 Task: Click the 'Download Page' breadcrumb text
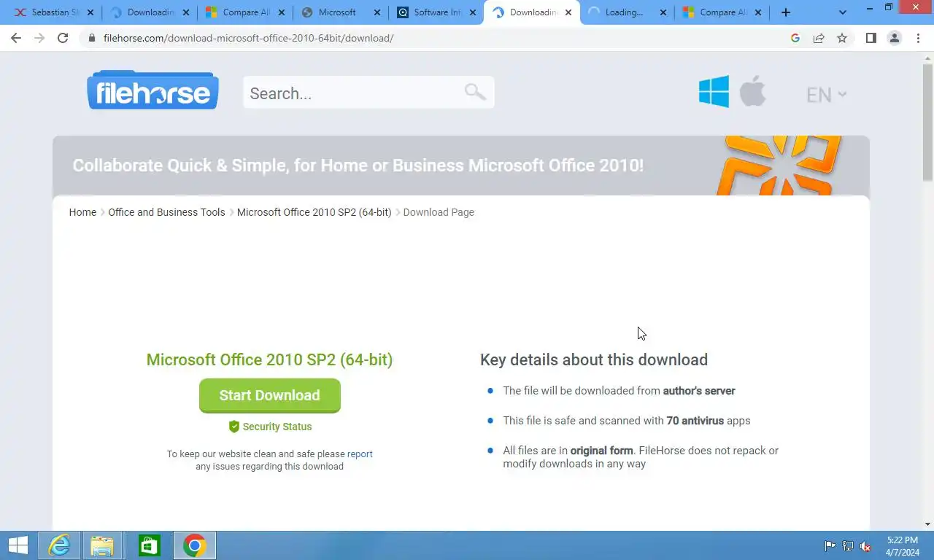[x=439, y=212]
